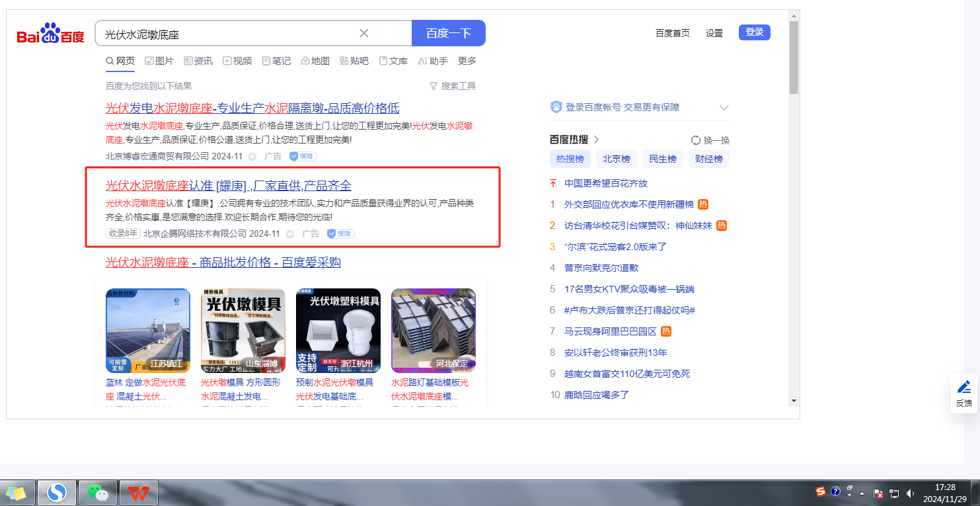
Task: Open hot search "尔滨"花式宠客2.0版来了
Action: pyautogui.click(x=616, y=247)
